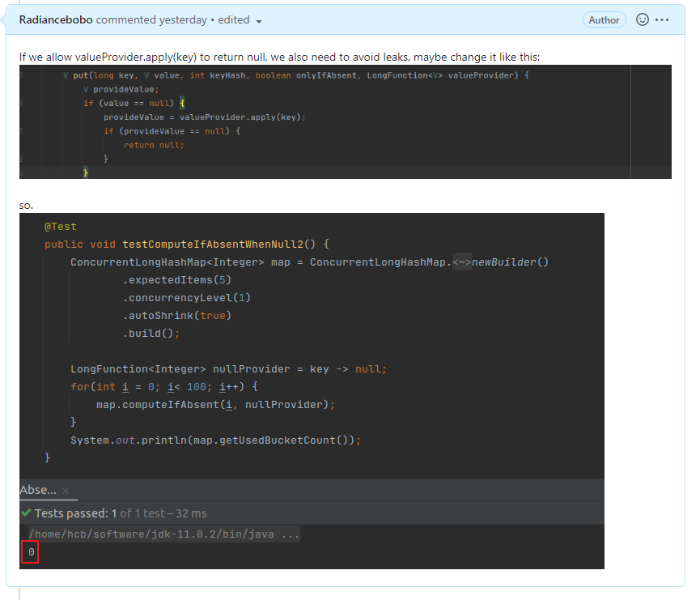
Task: Click the 'so.' text line
Action: [x=27, y=205]
